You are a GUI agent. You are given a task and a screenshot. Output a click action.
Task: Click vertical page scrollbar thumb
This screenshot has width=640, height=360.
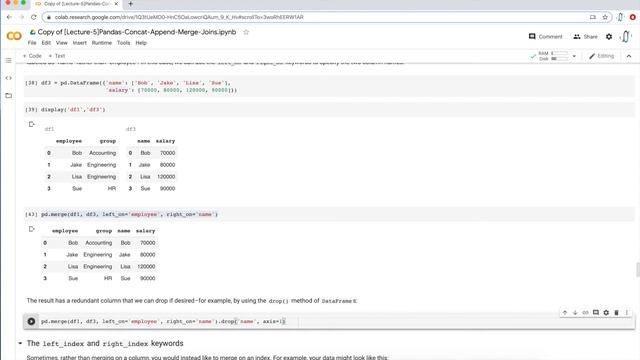(638, 270)
